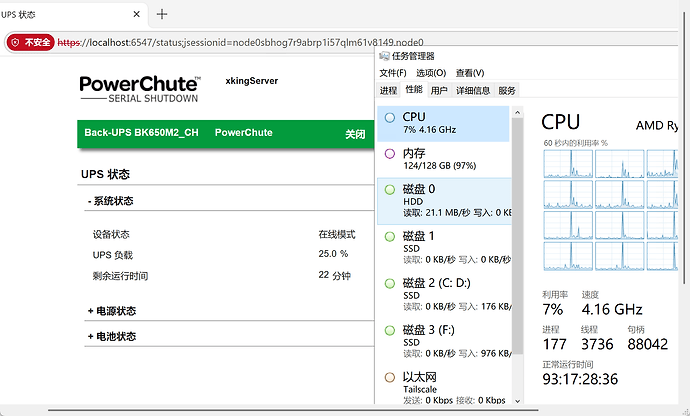This screenshot has height=416, width=690.
Task: Open the 查看(V) menu in Task Manager
Action: pyautogui.click(x=470, y=73)
